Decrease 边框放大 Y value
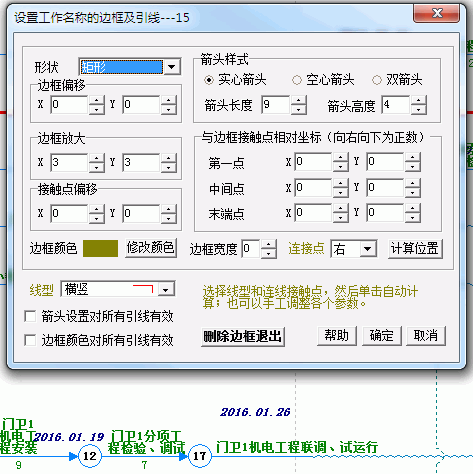Viewport: 473px width, 474px height. tap(169, 167)
